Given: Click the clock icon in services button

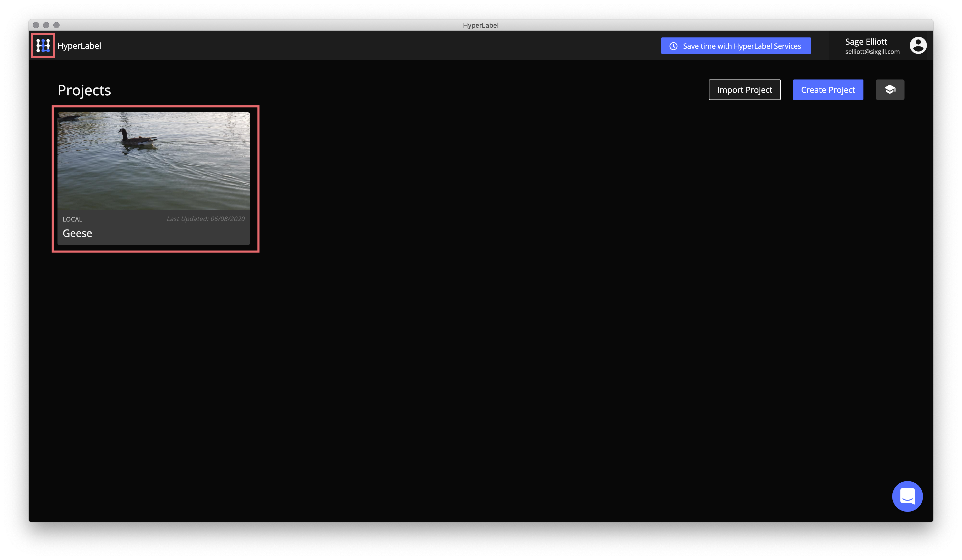Looking at the screenshot, I should click(674, 46).
